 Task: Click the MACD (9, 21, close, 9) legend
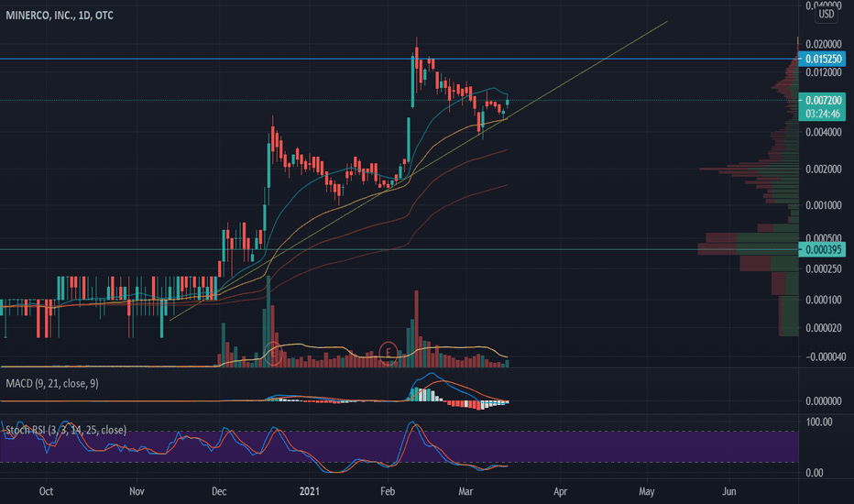[x=52, y=384]
